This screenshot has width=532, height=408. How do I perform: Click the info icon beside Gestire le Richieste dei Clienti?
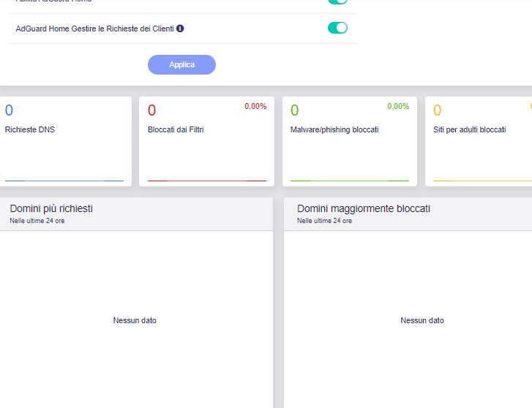pyautogui.click(x=180, y=29)
